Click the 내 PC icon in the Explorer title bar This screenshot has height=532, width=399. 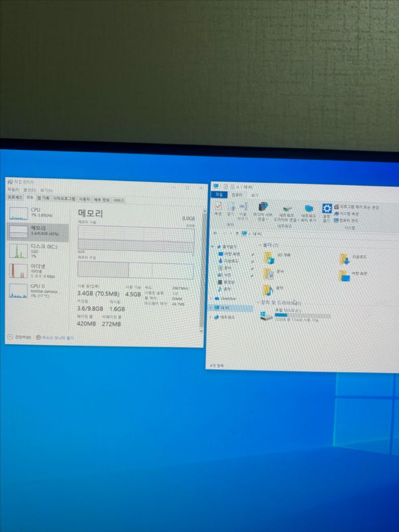pyautogui.click(x=217, y=186)
